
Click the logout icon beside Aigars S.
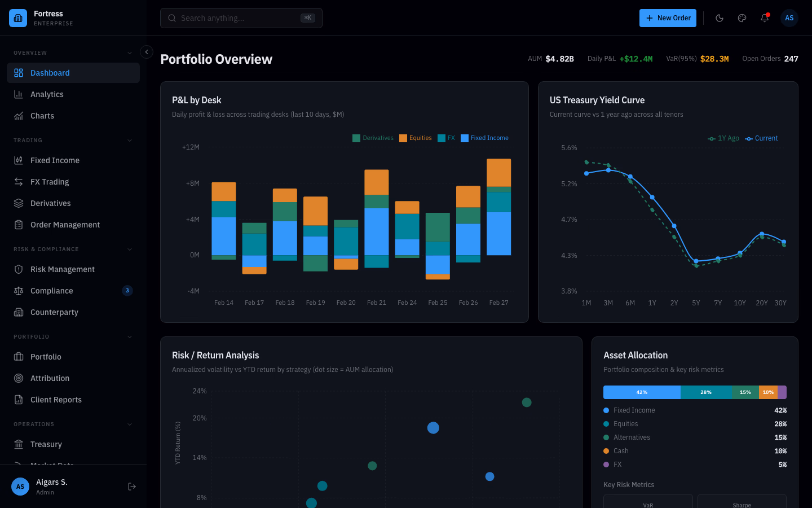tap(132, 487)
